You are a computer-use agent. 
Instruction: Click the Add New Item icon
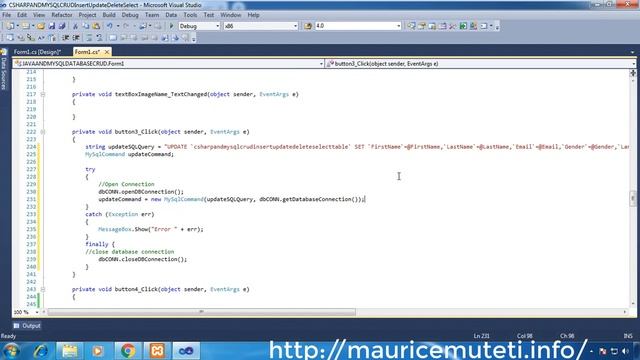25,26
